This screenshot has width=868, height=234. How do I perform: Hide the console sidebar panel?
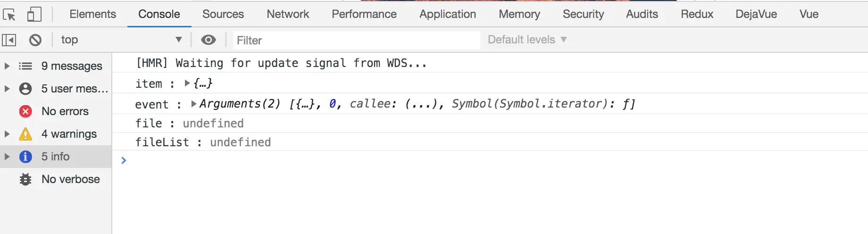pos(9,40)
